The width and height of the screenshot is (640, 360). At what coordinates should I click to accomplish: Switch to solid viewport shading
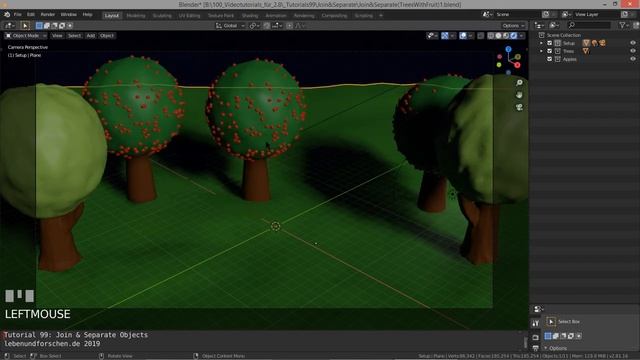498,36
